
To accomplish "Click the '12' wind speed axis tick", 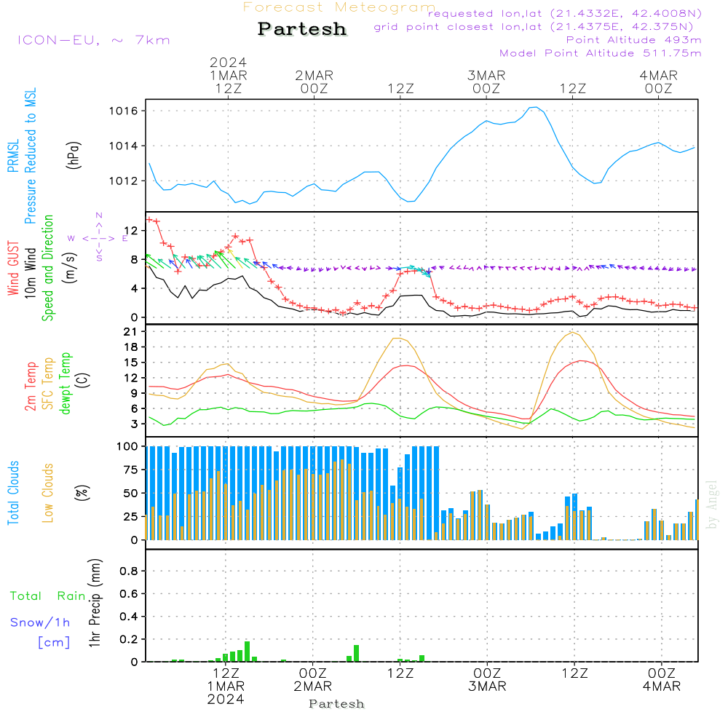I will click(131, 230).
